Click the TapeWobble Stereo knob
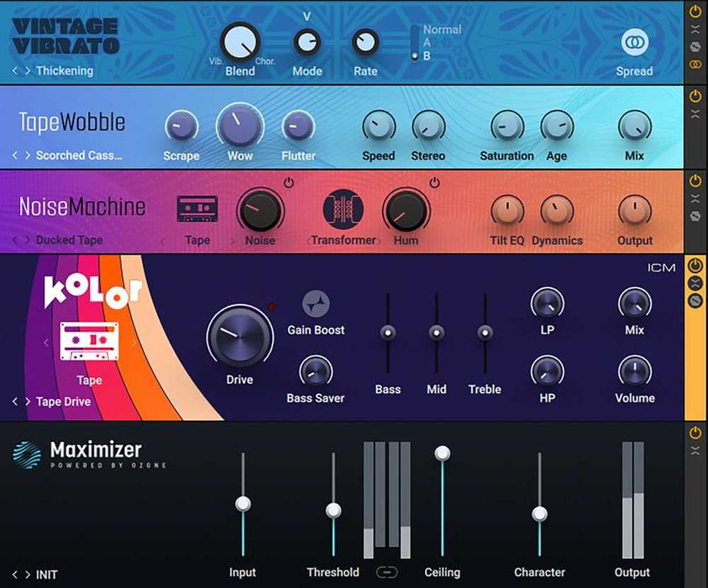The height and width of the screenshot is (588, 708). 428,127
